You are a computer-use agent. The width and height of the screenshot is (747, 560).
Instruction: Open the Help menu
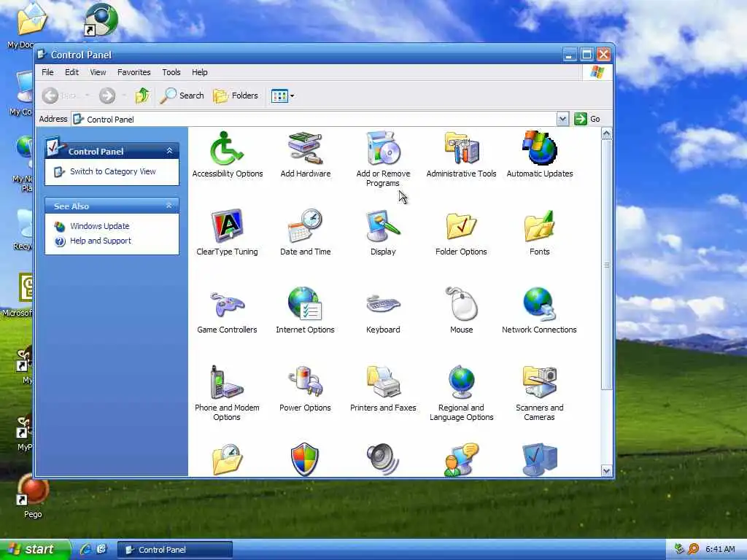(200, 72)
